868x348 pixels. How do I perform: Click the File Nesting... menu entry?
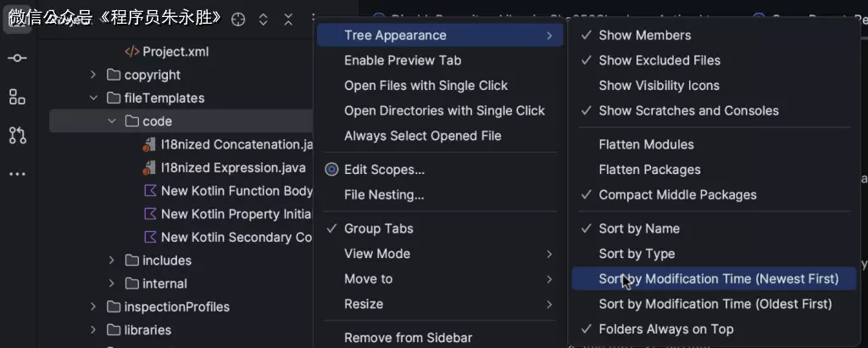[383, 194]
